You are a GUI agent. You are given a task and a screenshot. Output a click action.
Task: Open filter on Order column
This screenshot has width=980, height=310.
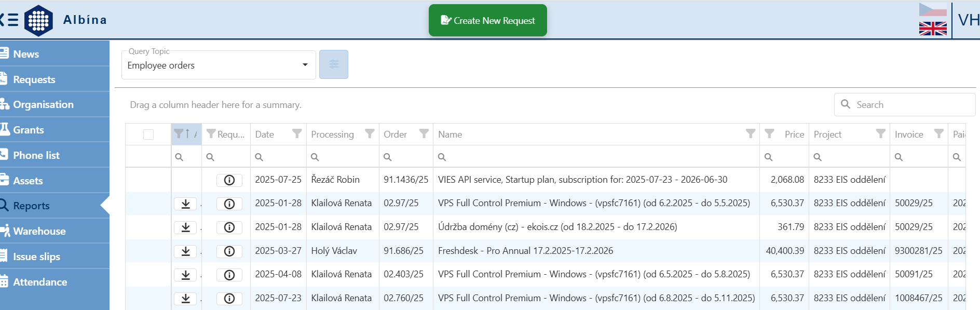click(x=424, y=134)
